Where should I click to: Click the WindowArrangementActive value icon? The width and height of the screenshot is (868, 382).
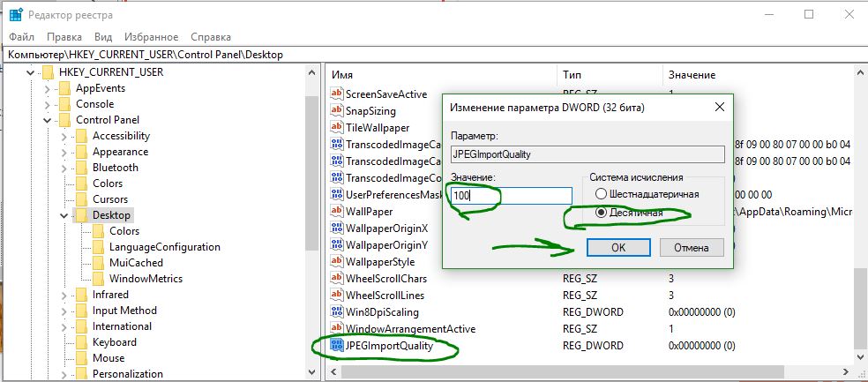(x=337, y=328)
